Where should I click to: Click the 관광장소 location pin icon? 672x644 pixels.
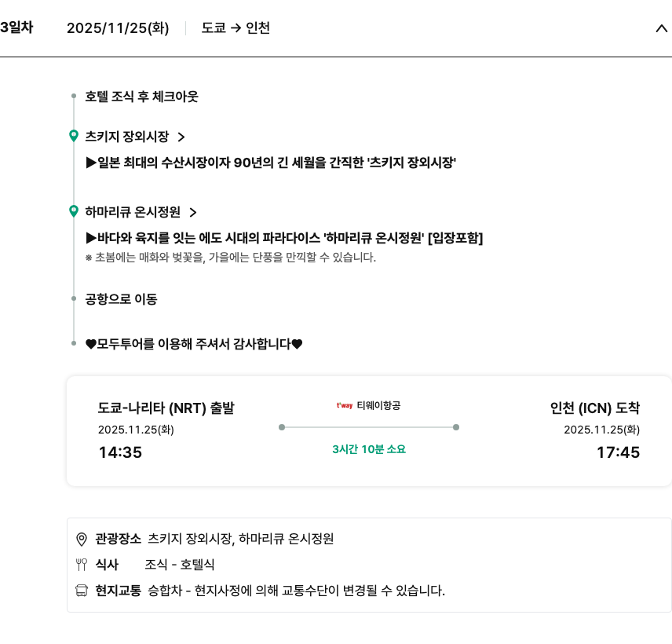click(81, 539)
